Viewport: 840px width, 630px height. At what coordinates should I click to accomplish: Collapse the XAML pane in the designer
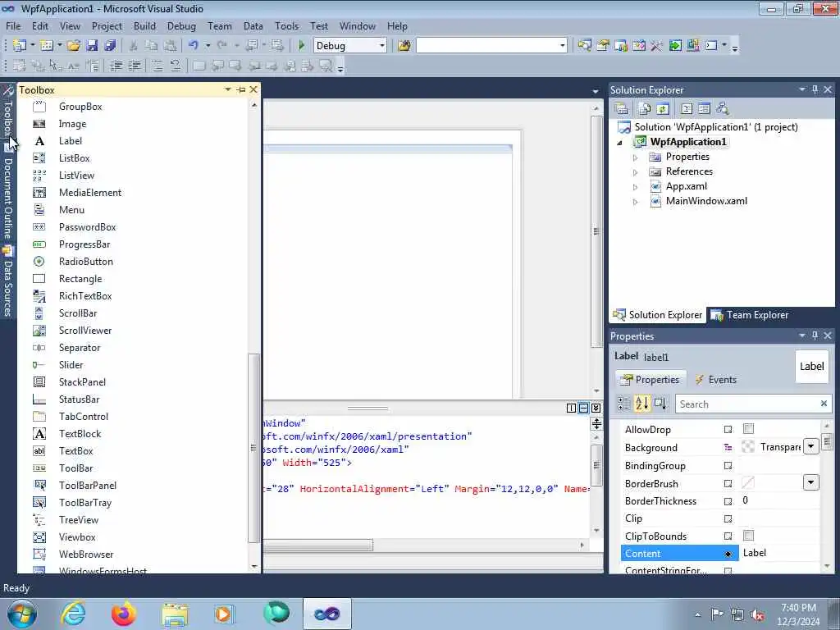click(x=596, y=409)
